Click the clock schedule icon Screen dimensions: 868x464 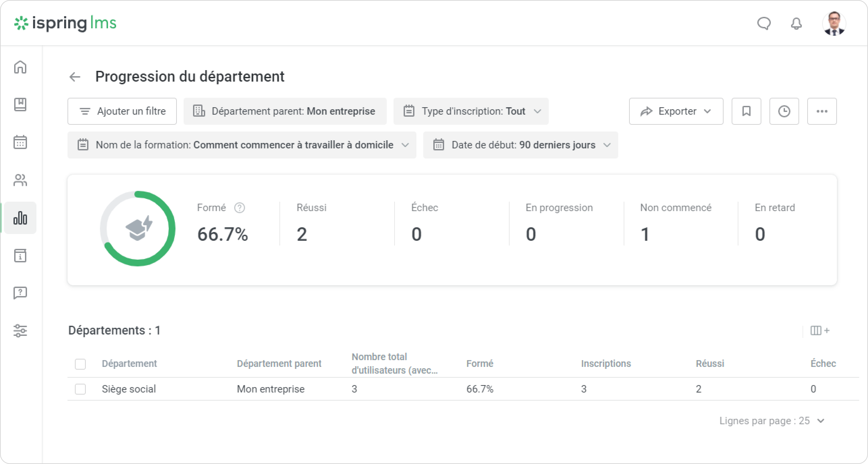[784, 111]
